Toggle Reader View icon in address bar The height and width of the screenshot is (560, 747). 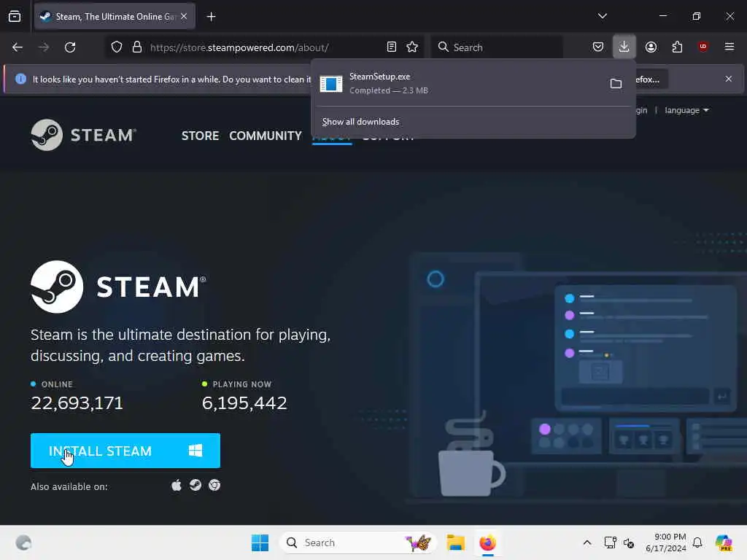pos(392,47)
